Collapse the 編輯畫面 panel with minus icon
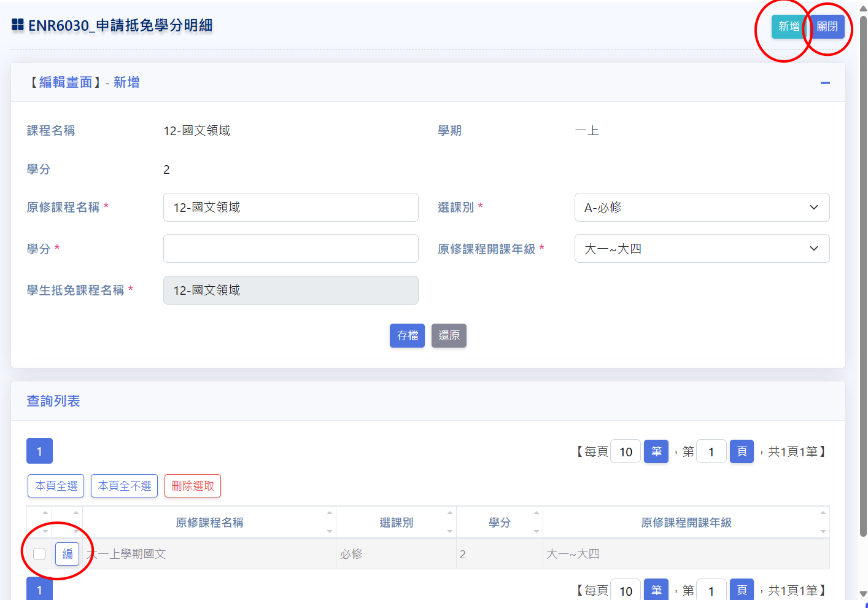Screen dimensions: 868x608 pos(825,83)
